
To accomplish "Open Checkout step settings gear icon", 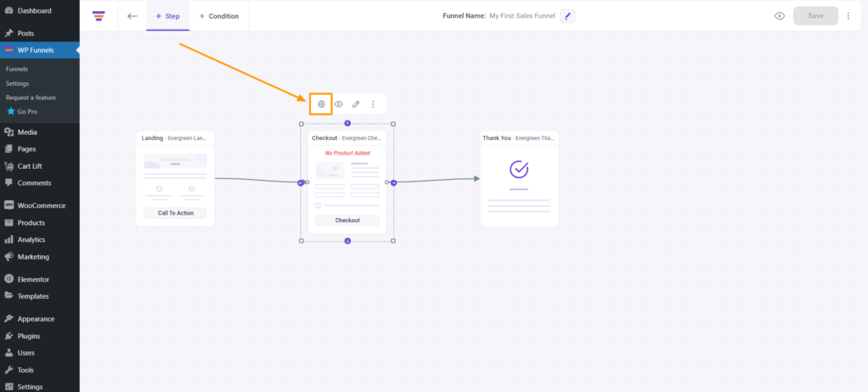I will (x=321, y=104).
